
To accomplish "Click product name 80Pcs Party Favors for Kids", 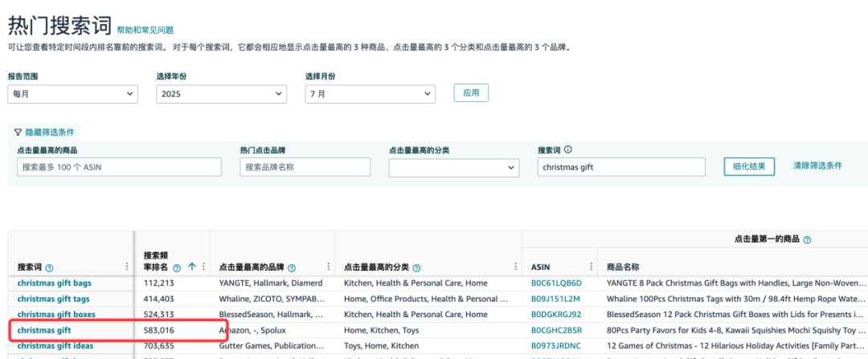I will click(737, 330).
